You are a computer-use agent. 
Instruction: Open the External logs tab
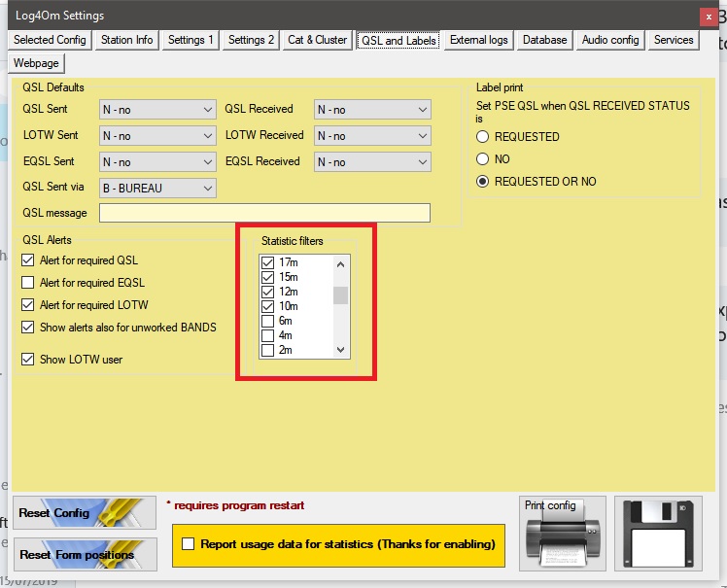pyautogui.click(x=479, y=40)
